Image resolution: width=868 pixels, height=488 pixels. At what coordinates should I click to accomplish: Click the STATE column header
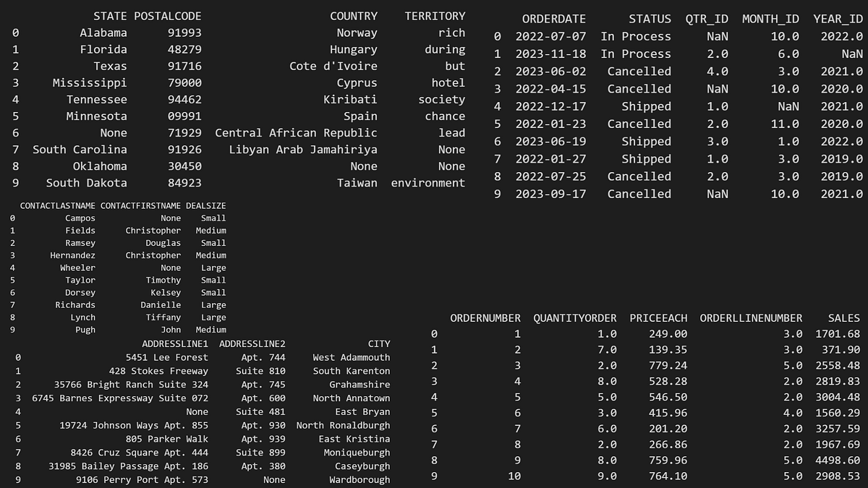[x=110, y=16]
